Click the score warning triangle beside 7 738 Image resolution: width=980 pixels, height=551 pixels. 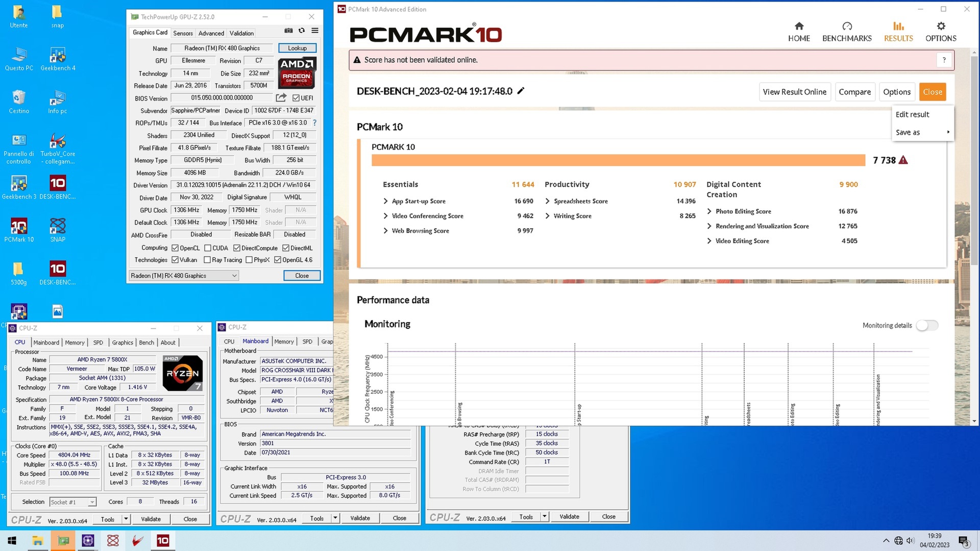click(x=903, y=160)
